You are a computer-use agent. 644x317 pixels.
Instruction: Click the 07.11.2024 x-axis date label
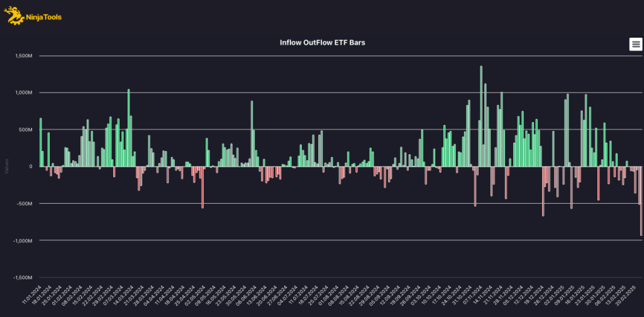(471, 295)
